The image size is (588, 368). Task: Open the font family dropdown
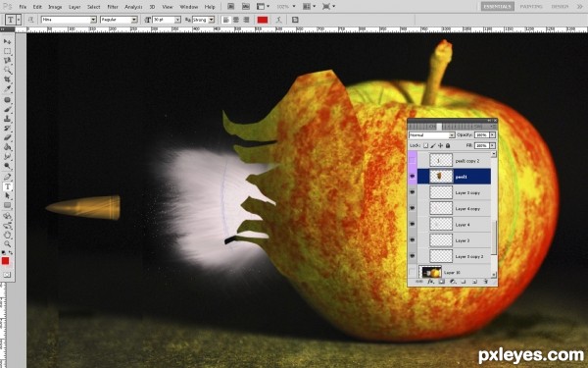coord(93,20)
